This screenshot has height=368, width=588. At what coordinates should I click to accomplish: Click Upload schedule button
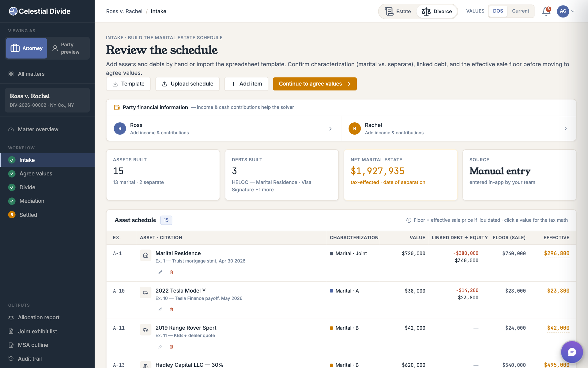click(187, 84)
